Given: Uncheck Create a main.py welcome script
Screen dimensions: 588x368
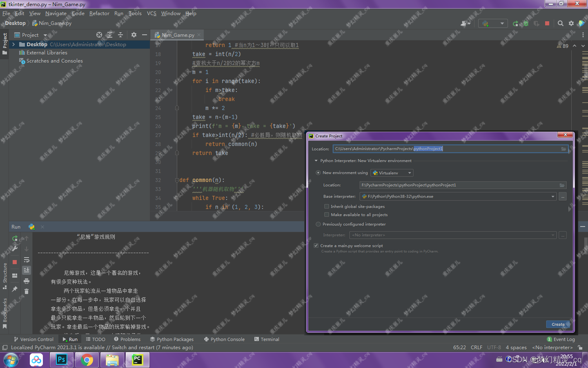Looking at the screenshot, I should click(x=316, y=246).
